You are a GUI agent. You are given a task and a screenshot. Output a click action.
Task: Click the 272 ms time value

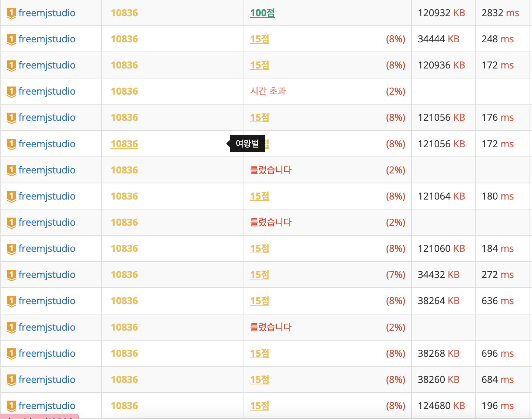point(497,275)
